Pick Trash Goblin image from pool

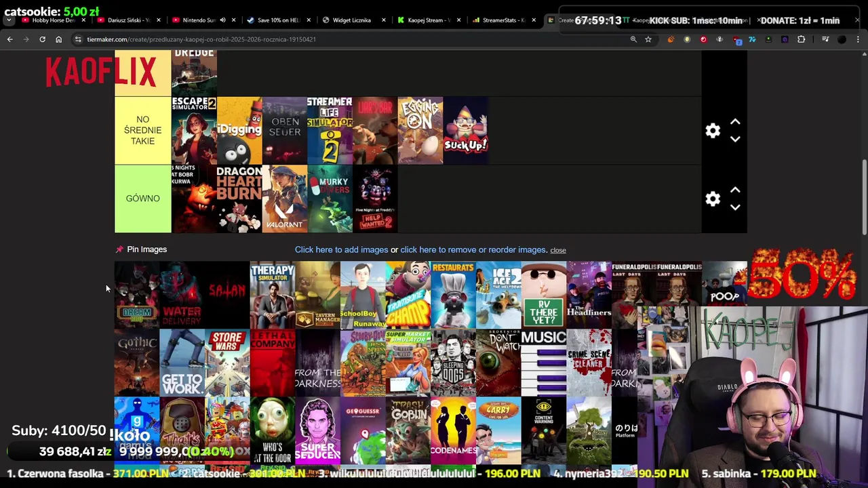[408, 430]
